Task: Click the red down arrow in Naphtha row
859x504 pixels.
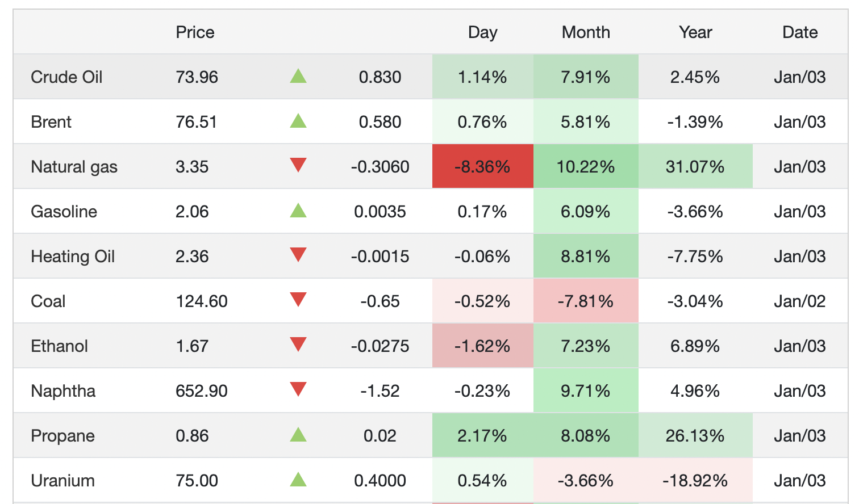Action: click(298, 389)
